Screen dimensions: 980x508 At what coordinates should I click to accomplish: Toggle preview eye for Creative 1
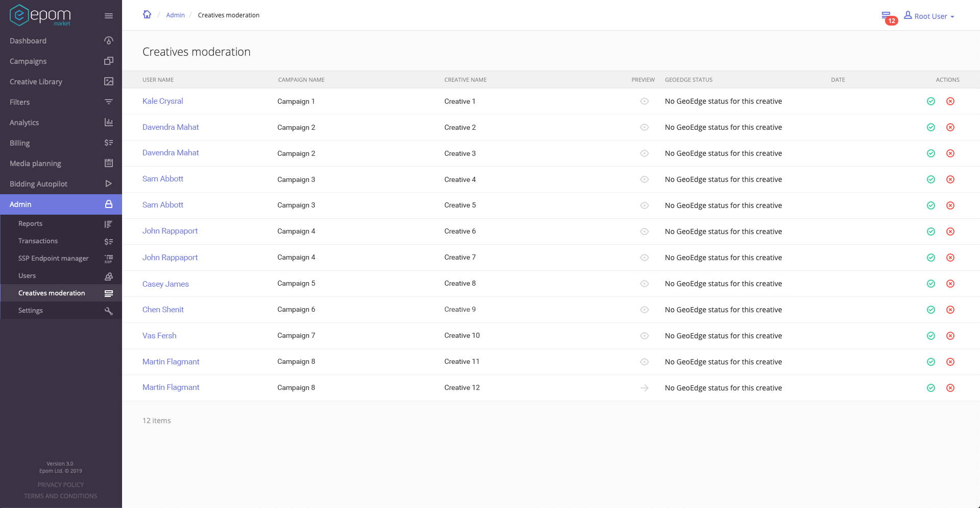click(644, 101)
